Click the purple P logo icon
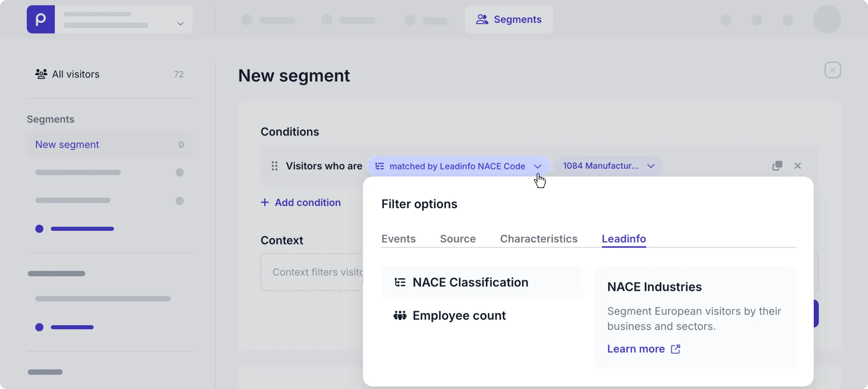The image size is (868, 389). click(41, 19)
